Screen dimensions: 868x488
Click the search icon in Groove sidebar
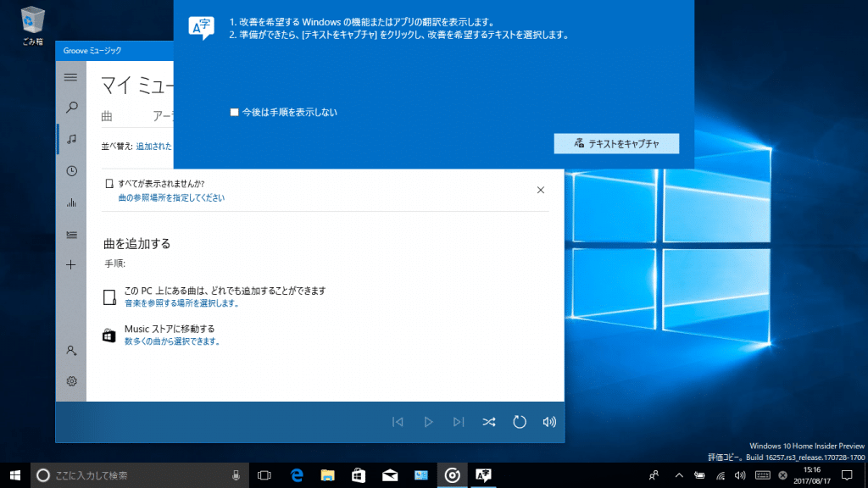(x=71, y=107)
